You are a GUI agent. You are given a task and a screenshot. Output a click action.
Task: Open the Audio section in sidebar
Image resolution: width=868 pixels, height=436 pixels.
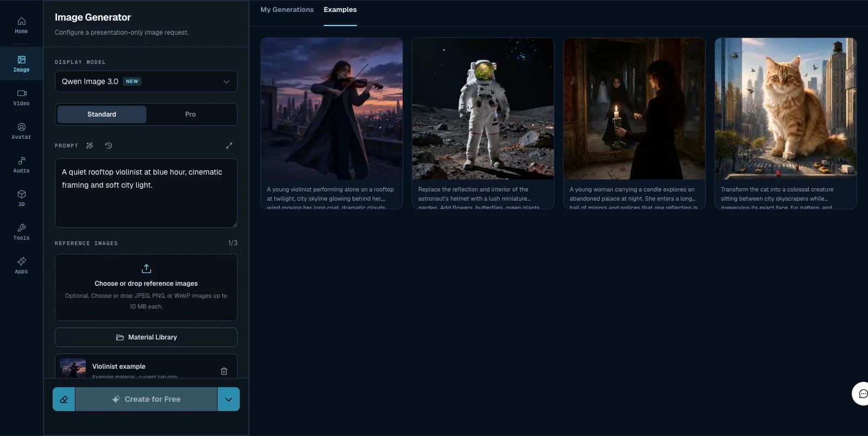[21, 165]
